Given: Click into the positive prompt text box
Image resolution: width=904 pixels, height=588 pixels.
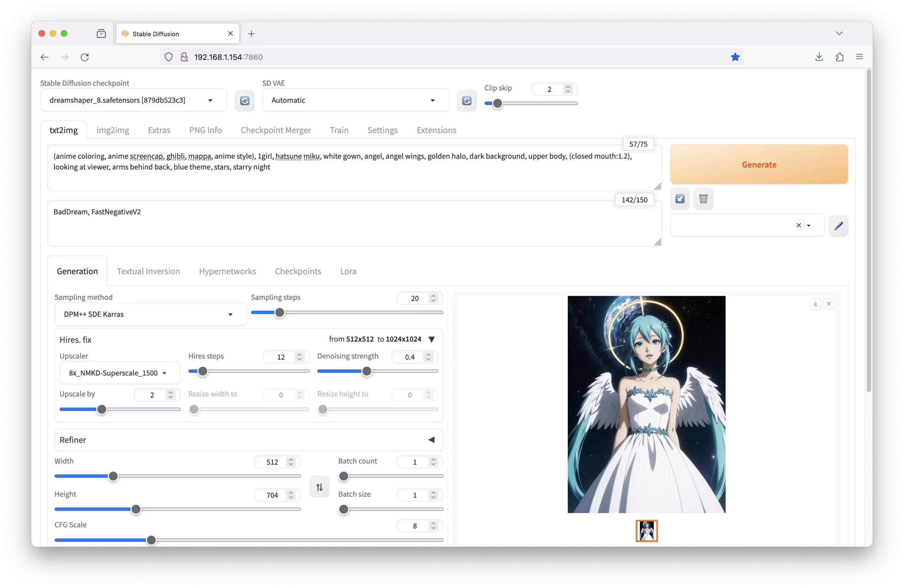Looking at the screenshot, I should pyautogui.click(x=355, y=167).
